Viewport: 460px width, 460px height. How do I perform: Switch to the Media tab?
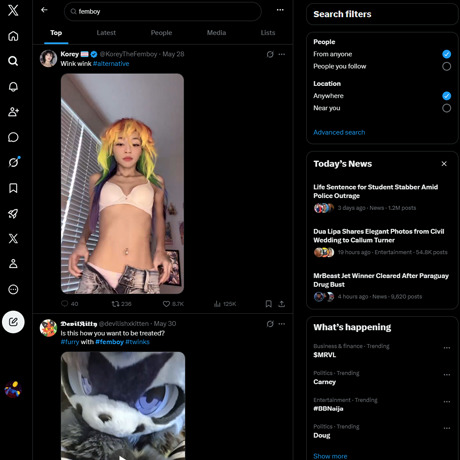coord(216,33)
